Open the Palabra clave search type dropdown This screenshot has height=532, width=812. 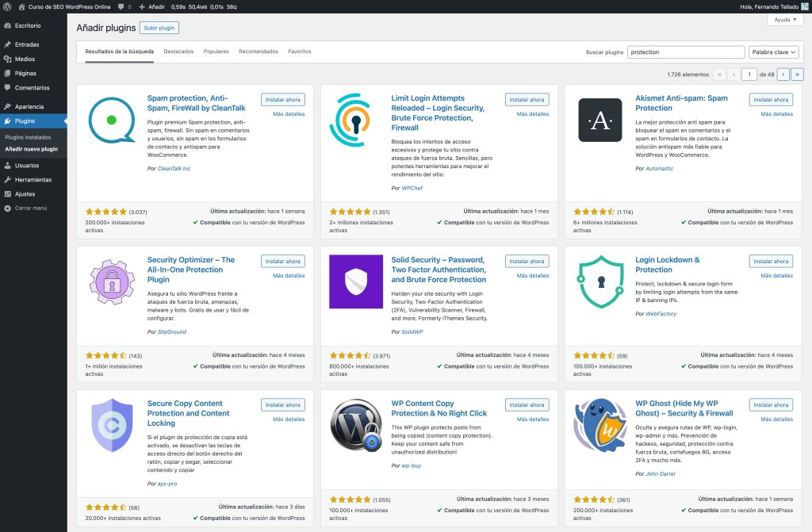[774, 52]
